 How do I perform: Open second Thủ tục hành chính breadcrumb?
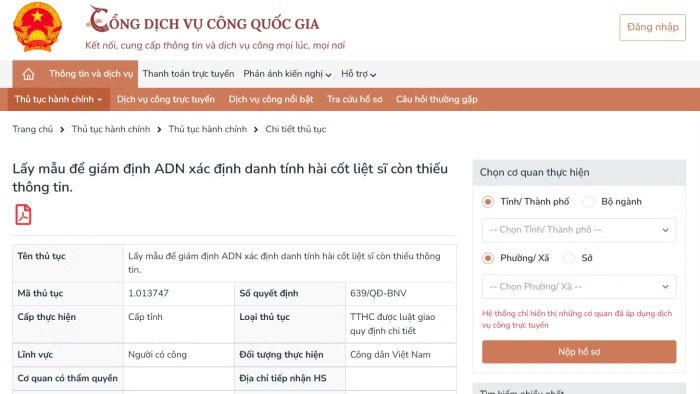tap(208, 129)
